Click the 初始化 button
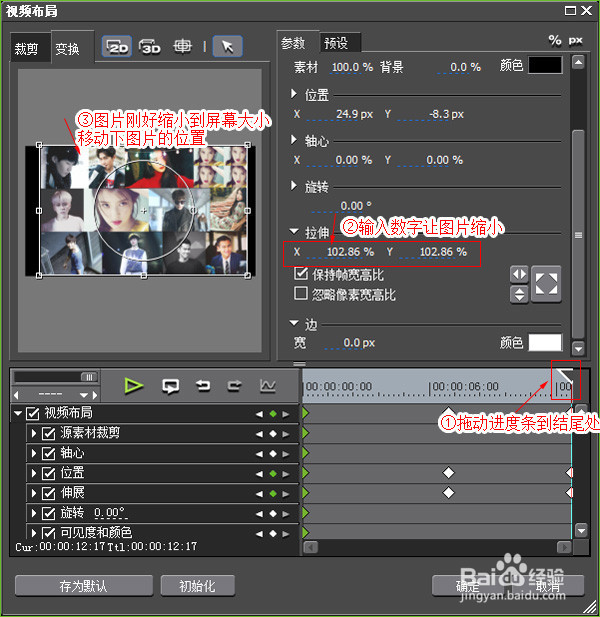Screen dimensions: 600x617 click(198, 586)
